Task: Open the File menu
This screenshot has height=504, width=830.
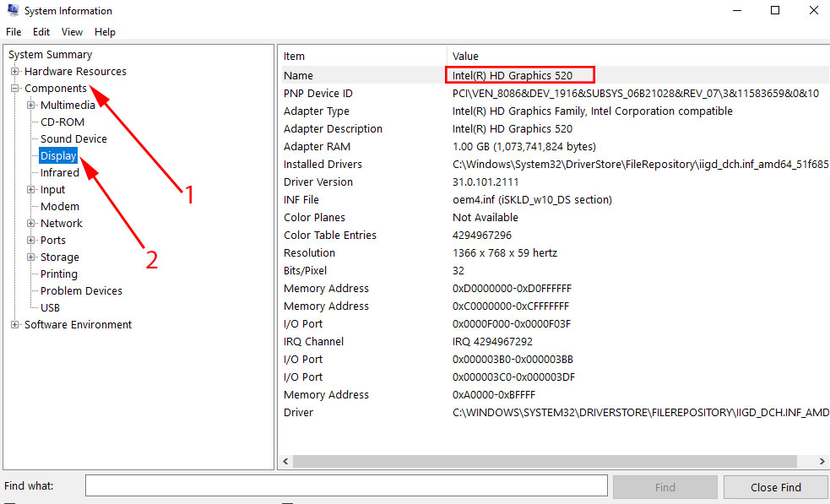Action: click(14, 31)
